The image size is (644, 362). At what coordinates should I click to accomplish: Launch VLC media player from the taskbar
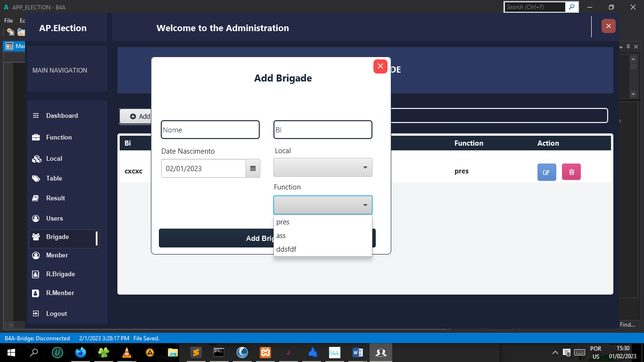126,352
